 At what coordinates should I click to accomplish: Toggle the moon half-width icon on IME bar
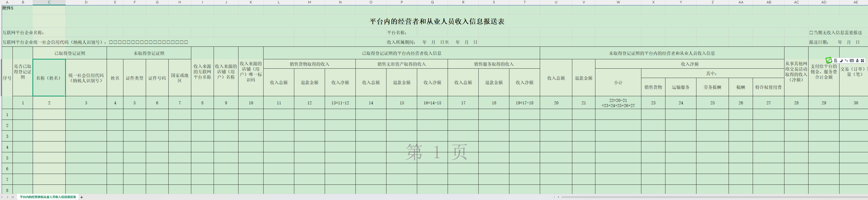841,61
